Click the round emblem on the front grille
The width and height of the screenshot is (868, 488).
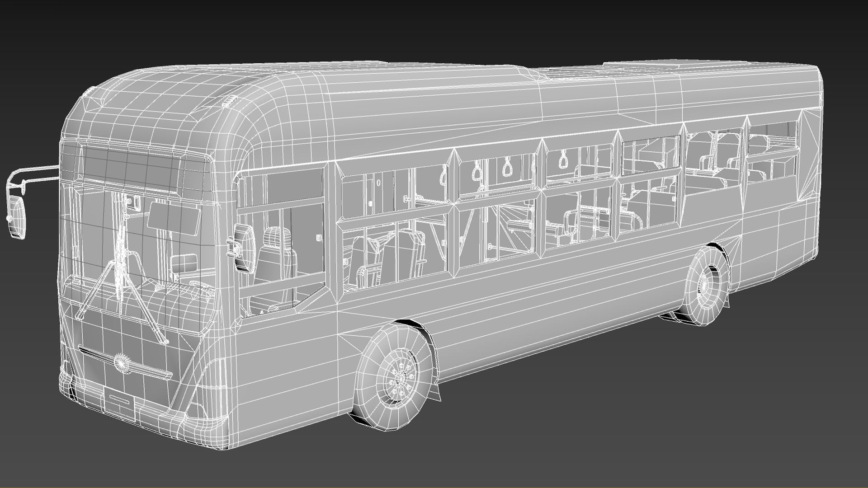(121, 362)
